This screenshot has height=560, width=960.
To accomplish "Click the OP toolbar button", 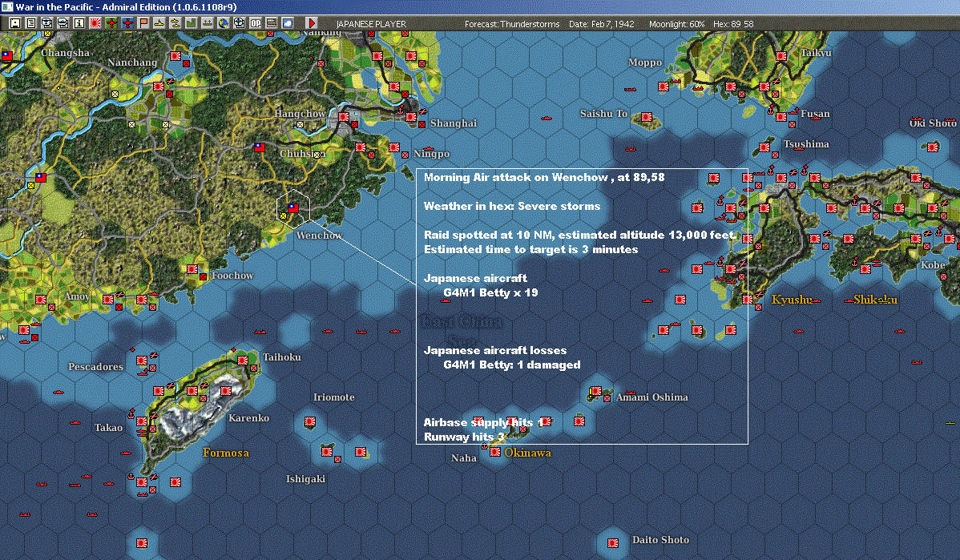I will 256,23.
